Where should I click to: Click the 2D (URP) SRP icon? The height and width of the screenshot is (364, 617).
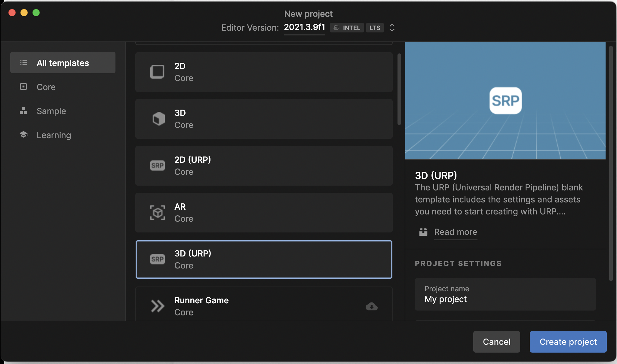pyautogui.click(x=157, y=165)
